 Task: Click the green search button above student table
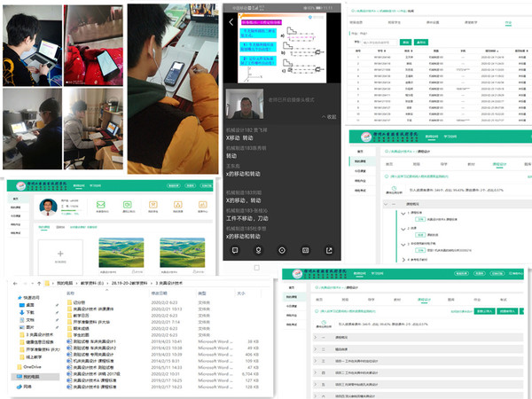click(x=405, y=41)
